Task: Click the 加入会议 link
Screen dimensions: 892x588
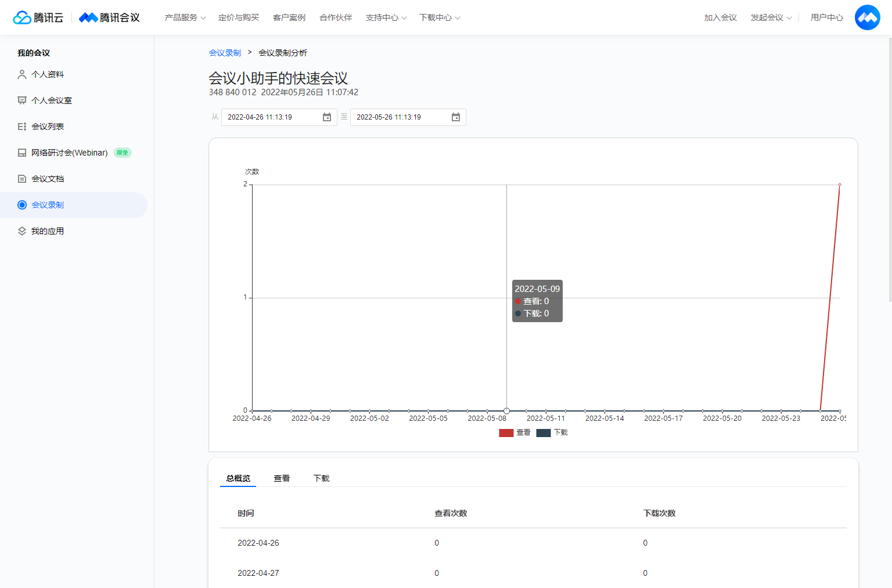Action: (x=721, y=17)
